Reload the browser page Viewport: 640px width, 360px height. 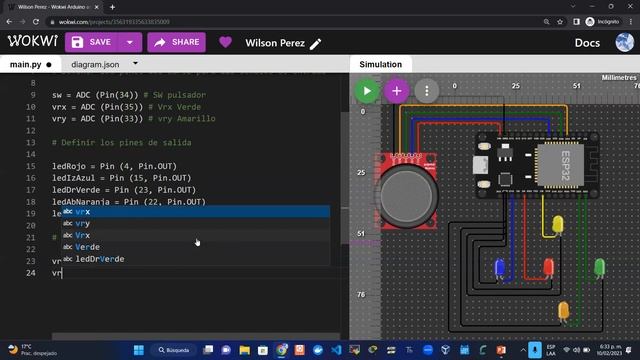pyautogui.click(x=36, y=22)
